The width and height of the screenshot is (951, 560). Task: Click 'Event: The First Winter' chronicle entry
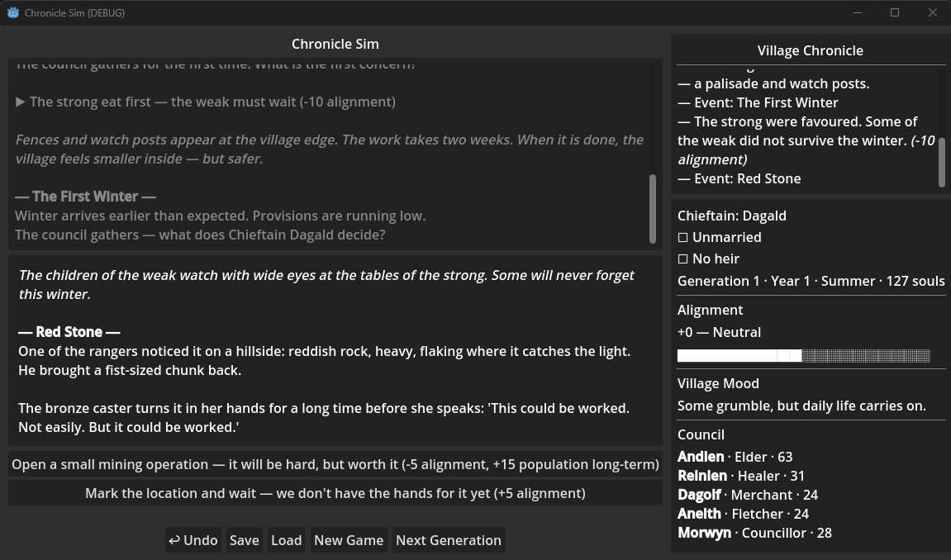click(758, 102)
